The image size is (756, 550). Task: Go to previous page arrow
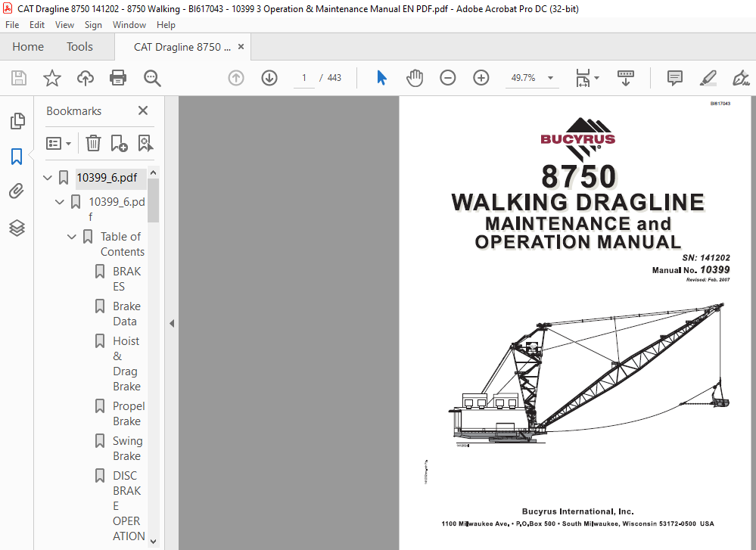coord(236,78)
